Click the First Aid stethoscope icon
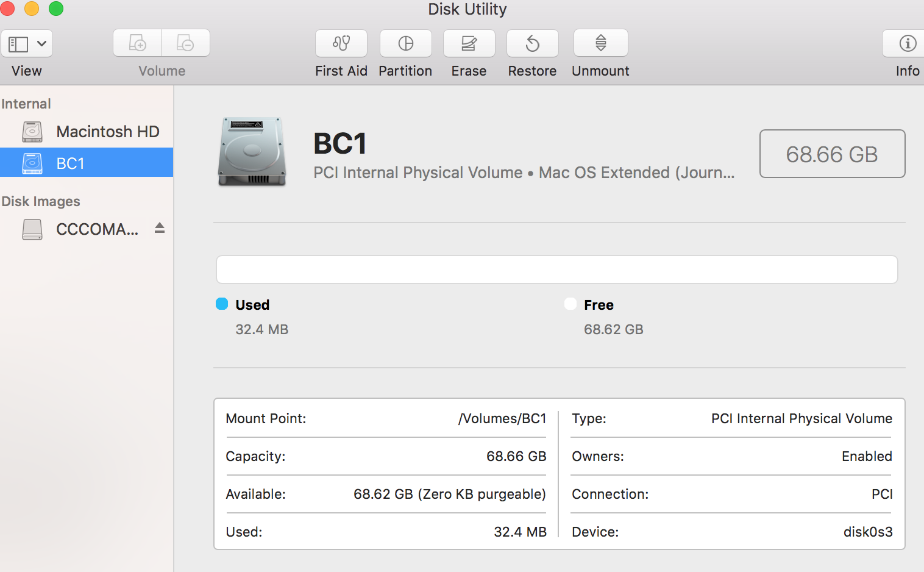This screenshot has height=572, width=924. 341,44
